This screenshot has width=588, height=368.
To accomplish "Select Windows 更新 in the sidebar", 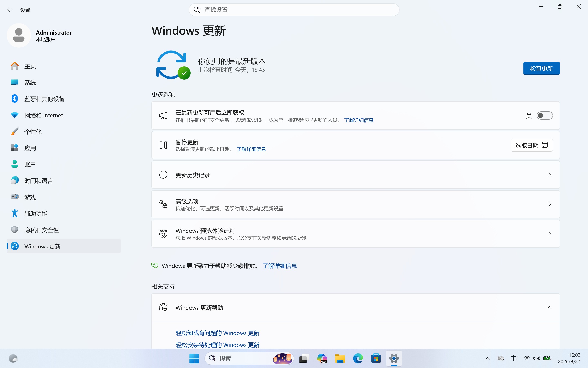I will [x=64, y=246].
